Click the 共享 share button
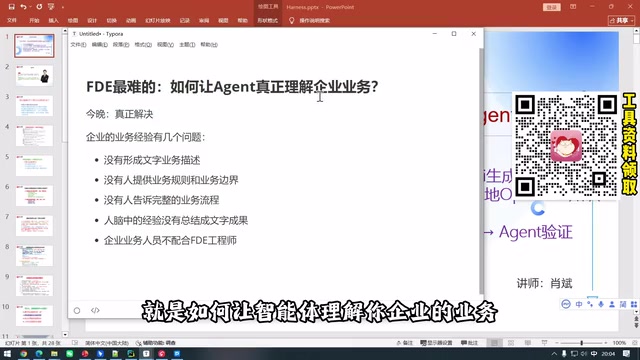 621,20
